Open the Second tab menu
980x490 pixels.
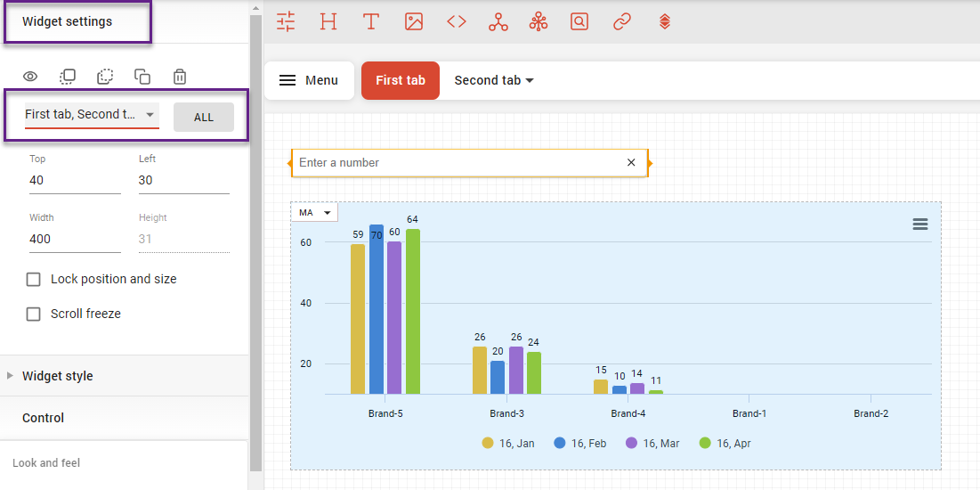pos(494,80)
